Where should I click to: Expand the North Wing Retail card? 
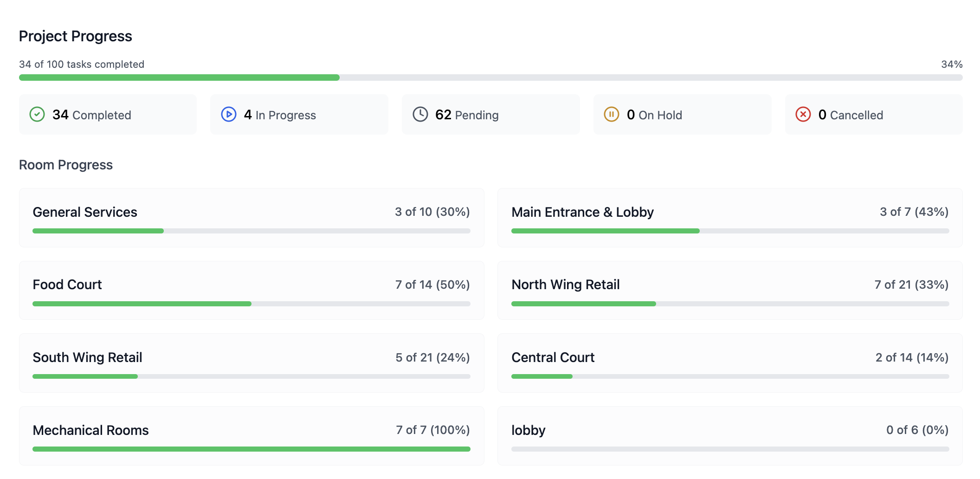click(x=730, y=291)
